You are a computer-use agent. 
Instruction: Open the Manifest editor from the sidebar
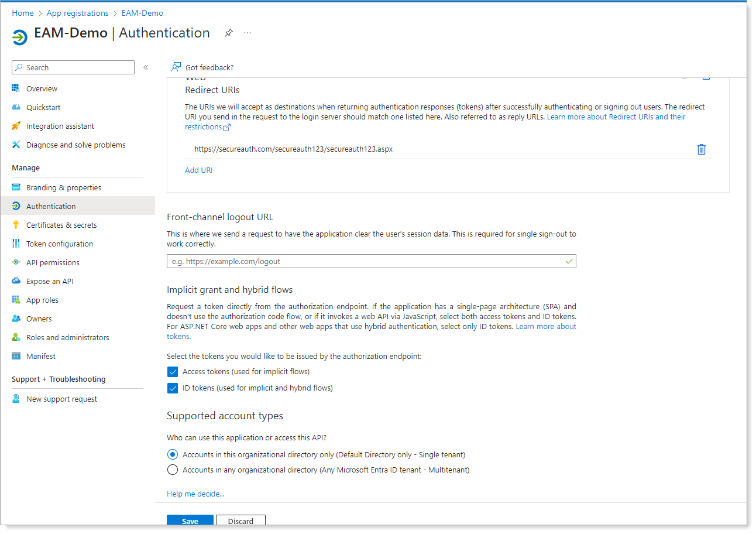(39, 355)
